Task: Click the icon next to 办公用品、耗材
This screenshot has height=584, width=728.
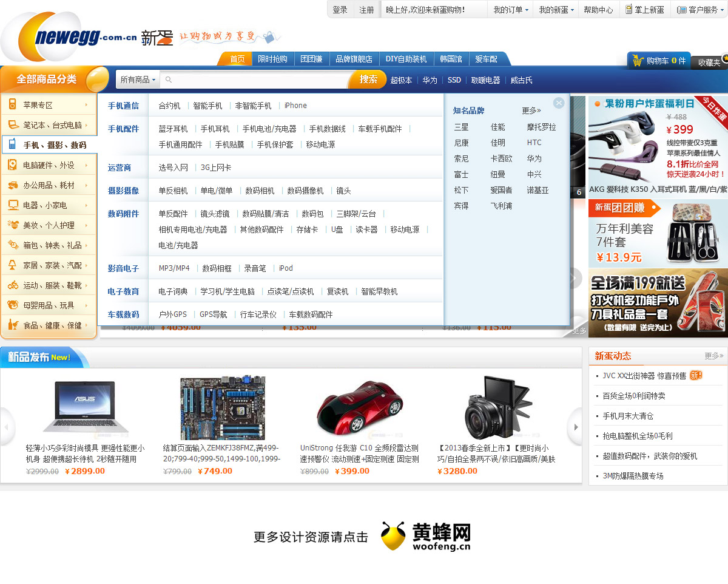Action: click(12, 185)
